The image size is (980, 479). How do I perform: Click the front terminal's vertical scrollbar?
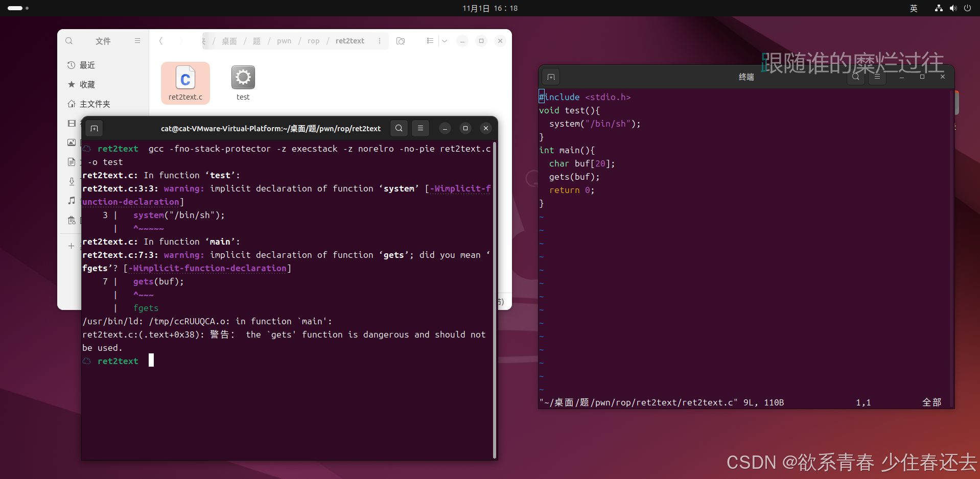point(495,300)
